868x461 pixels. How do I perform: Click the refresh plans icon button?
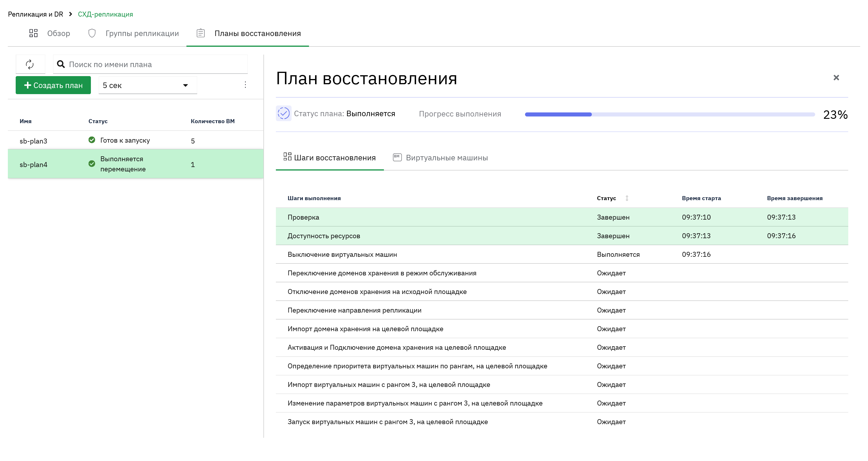tap(30, 64)
